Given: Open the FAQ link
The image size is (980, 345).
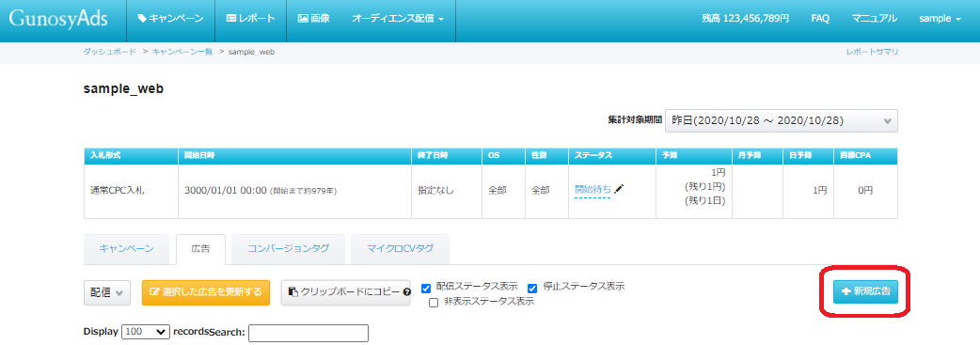Looking at the screenshot, I should [x=820, y=19].
